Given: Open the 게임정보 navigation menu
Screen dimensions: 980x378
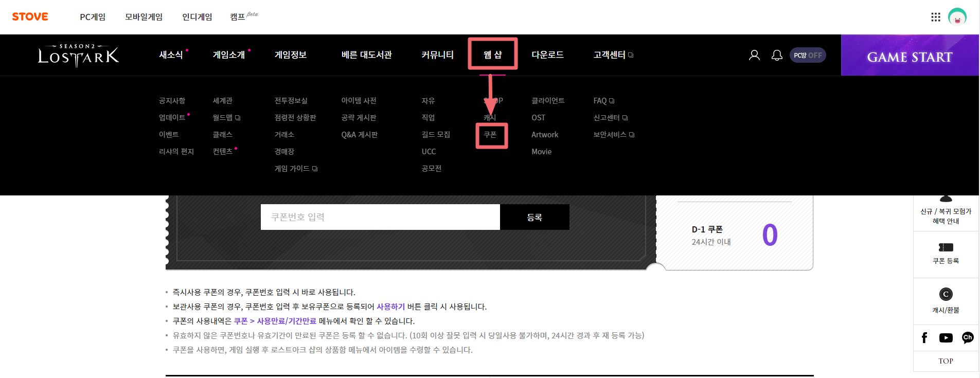Looking at the screenshot, I should pos(291,55).
